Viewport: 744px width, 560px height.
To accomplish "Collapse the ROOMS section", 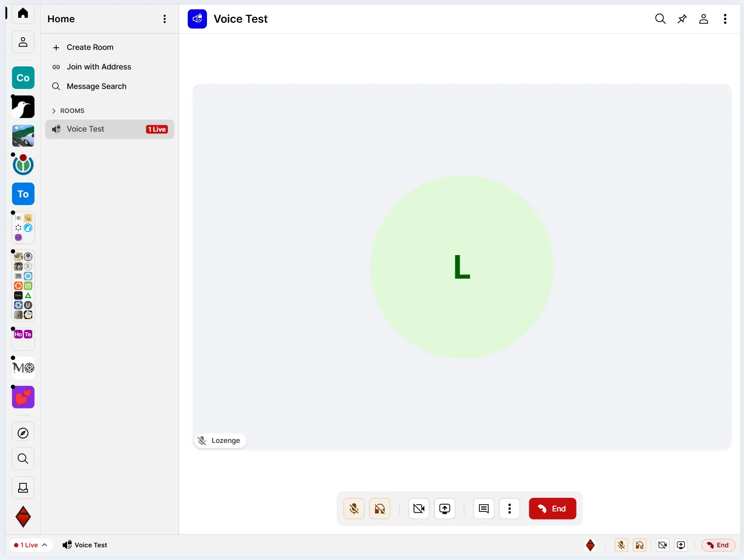I will 53,111.
